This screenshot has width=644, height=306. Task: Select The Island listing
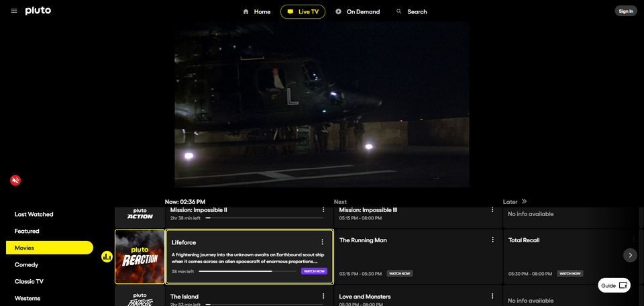(249, 296)
